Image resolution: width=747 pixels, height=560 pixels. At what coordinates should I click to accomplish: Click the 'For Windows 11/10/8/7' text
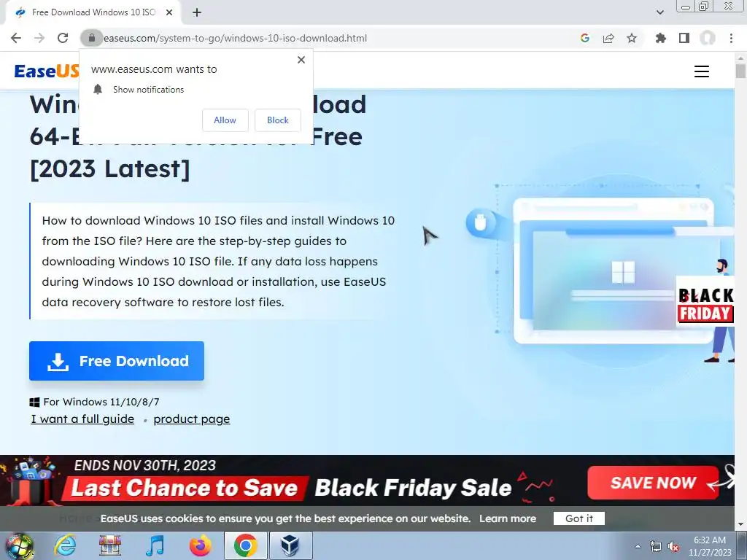(x=101, y=402)
